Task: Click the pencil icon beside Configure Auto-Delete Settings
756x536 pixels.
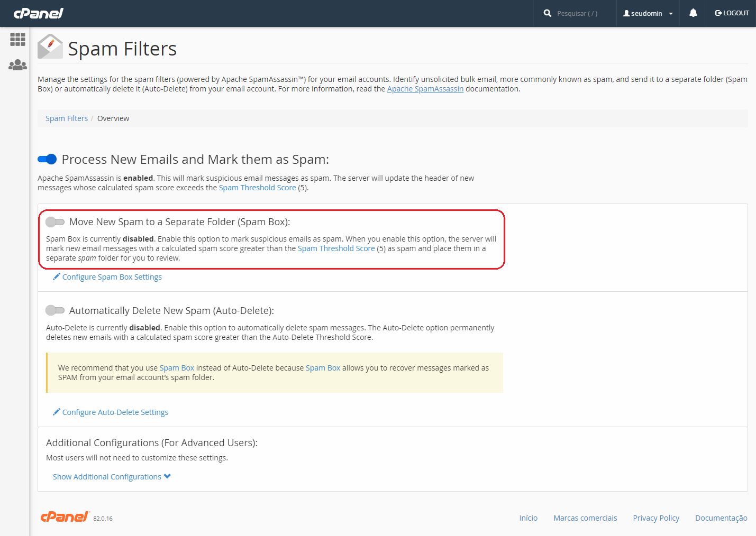Action: [57, 412]
